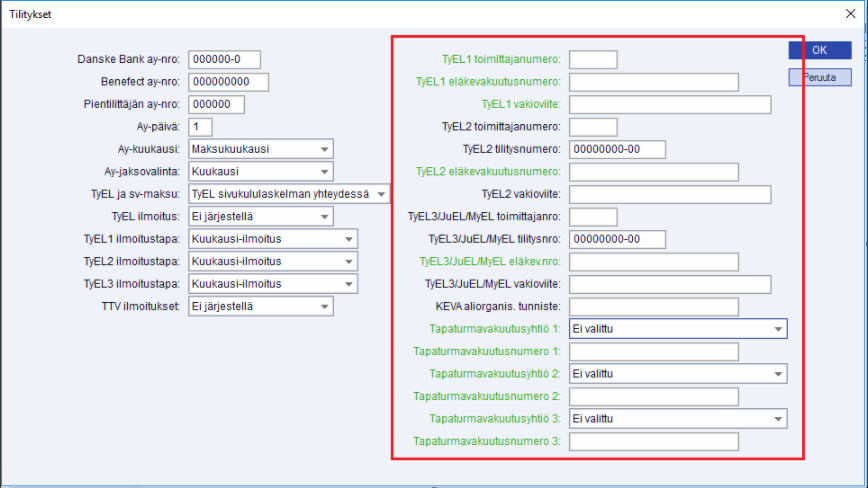The width and height of the screenshot is (868, 488).
Task: Open the Ay-kuukausi dropdown
Action: click(325, 149)
